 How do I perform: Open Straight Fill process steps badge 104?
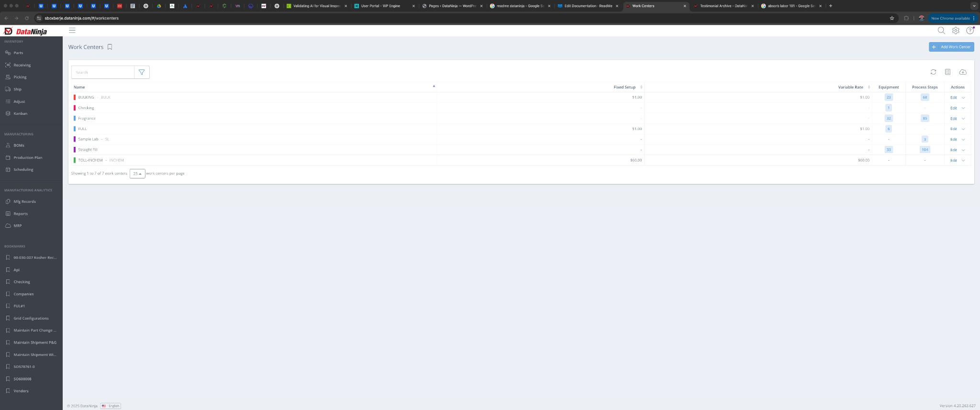click(x=925, y=150)
